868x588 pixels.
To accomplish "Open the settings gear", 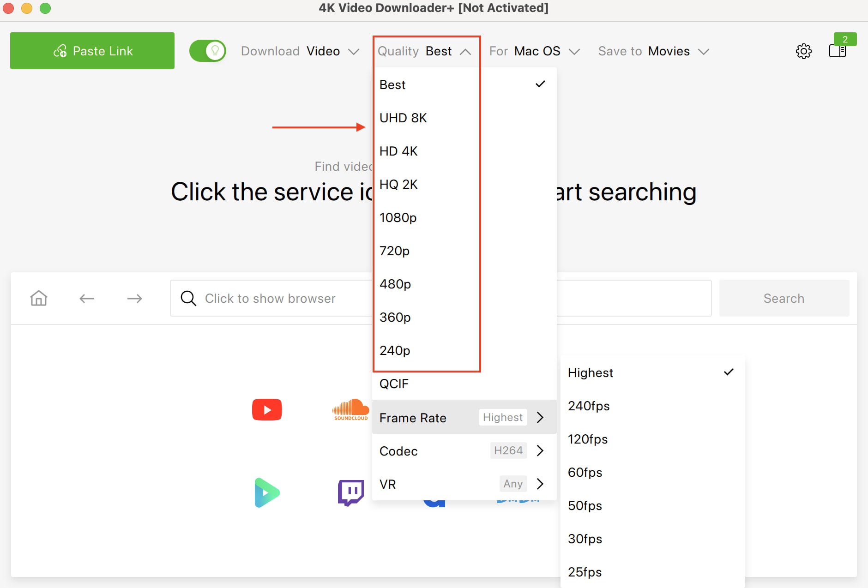I will (804, 51).
